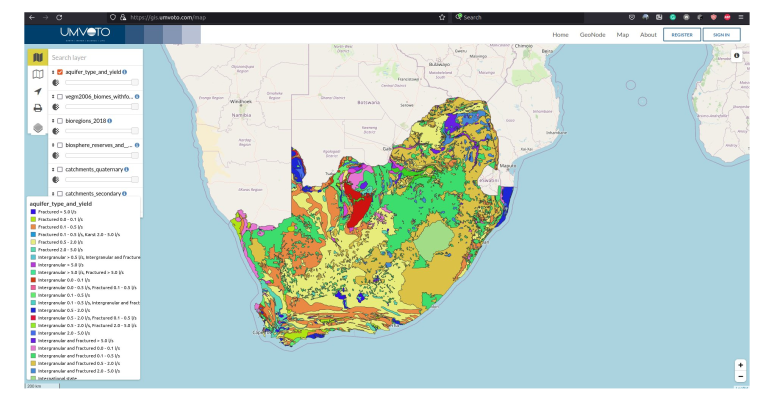Open the Map menu item

(623, 35)
